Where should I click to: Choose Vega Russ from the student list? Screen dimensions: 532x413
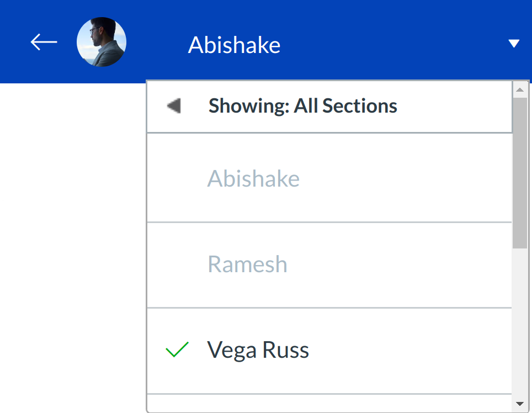pyautogui.click(x=258, y=350)
